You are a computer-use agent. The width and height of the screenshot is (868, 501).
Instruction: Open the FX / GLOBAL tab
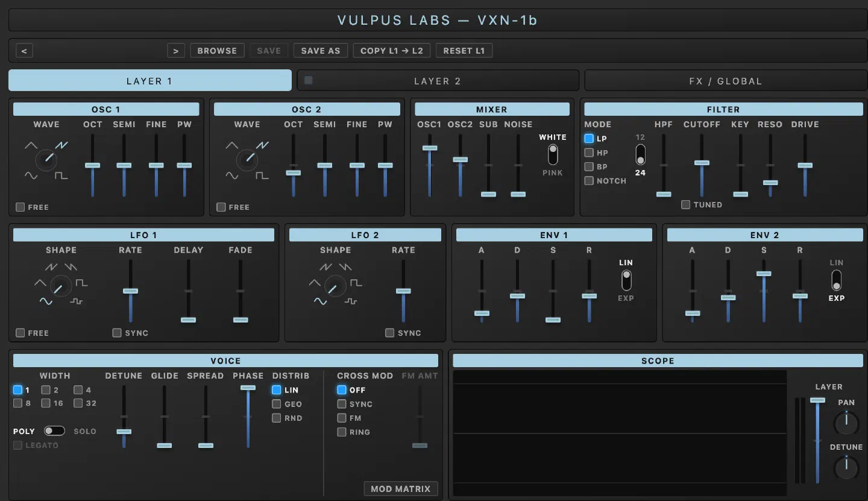coord(726,81)
